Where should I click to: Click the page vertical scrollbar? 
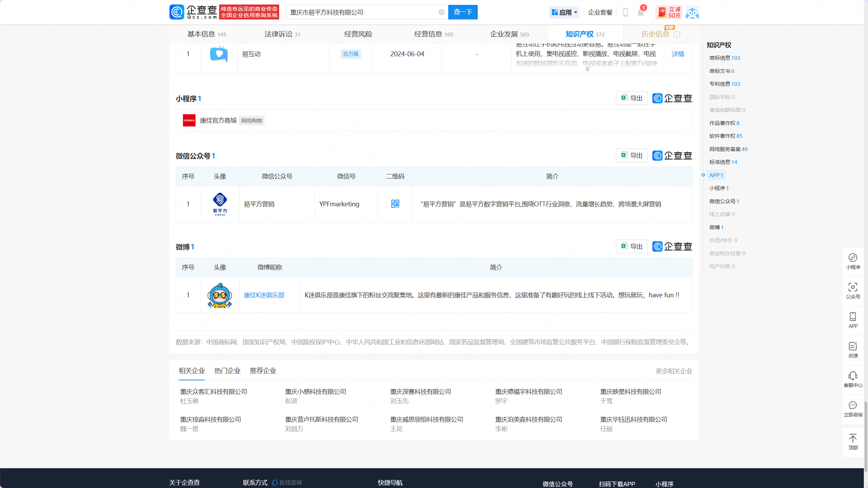[866, 436]
